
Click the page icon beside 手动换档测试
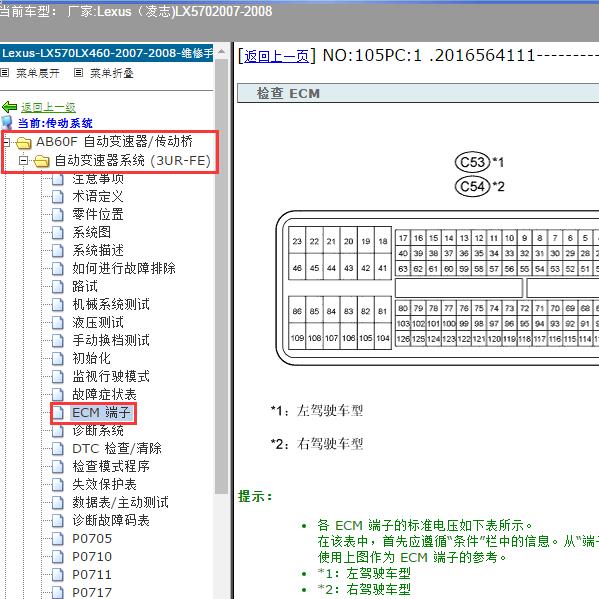pyautogui.click(x=58, y=340)
